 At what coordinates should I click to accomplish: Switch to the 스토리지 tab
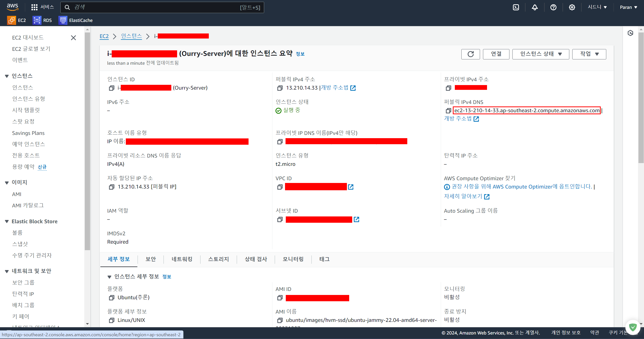[219, 259]
